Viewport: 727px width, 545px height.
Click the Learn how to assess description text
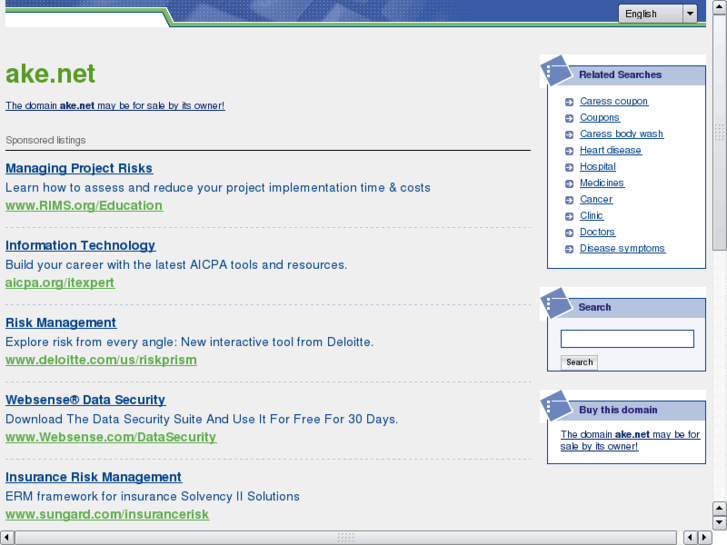(218, 188)
